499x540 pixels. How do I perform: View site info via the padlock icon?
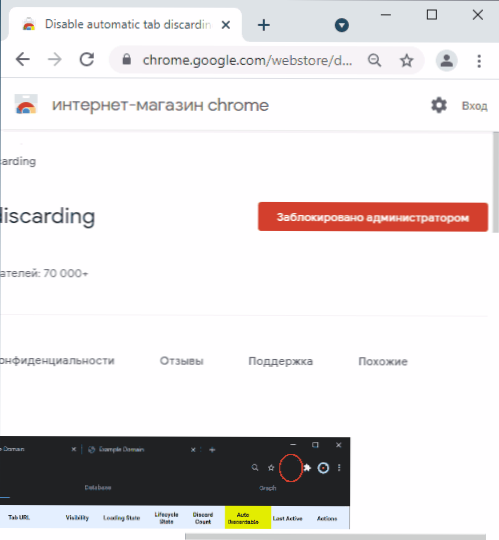[x=127, y=60]
